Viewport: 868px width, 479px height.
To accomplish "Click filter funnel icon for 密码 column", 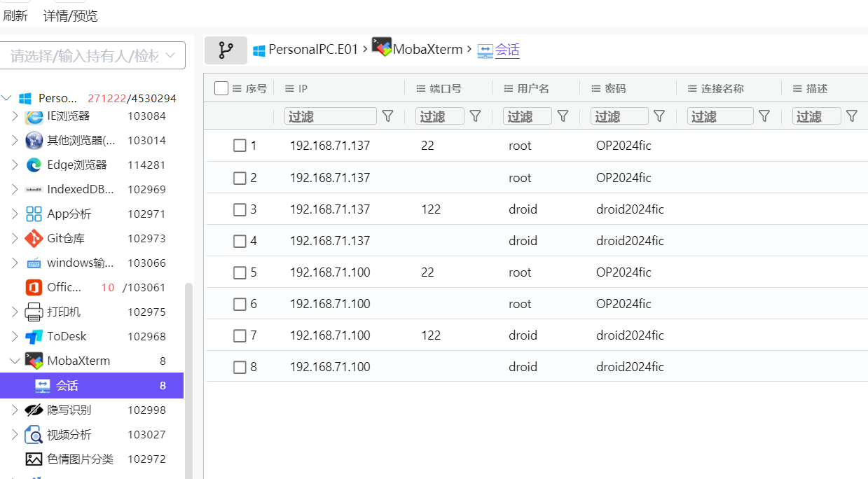I will pyautogui.click(x=659, y=116).
